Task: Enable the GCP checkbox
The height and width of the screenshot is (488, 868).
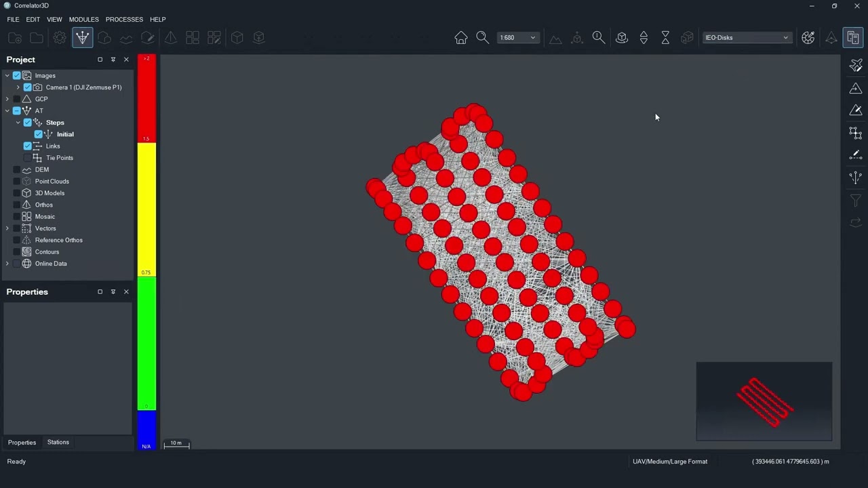Action: point(17,99)
